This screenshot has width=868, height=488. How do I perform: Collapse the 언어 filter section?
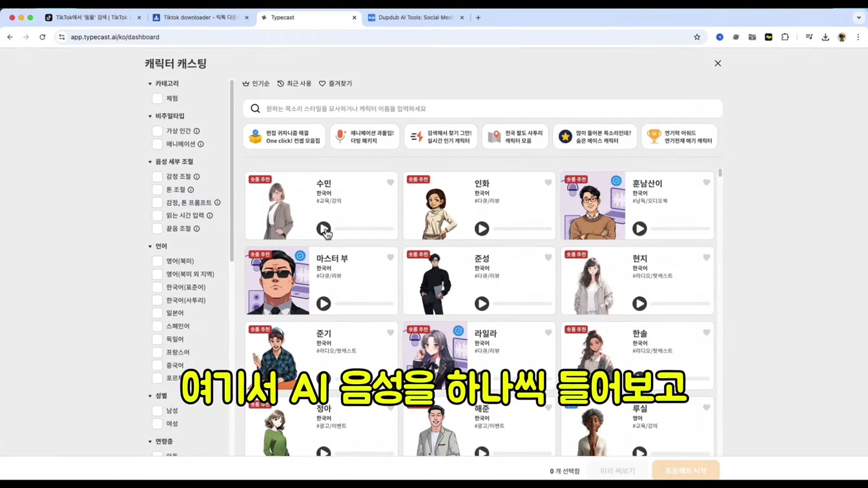click(x=150, y=247)
